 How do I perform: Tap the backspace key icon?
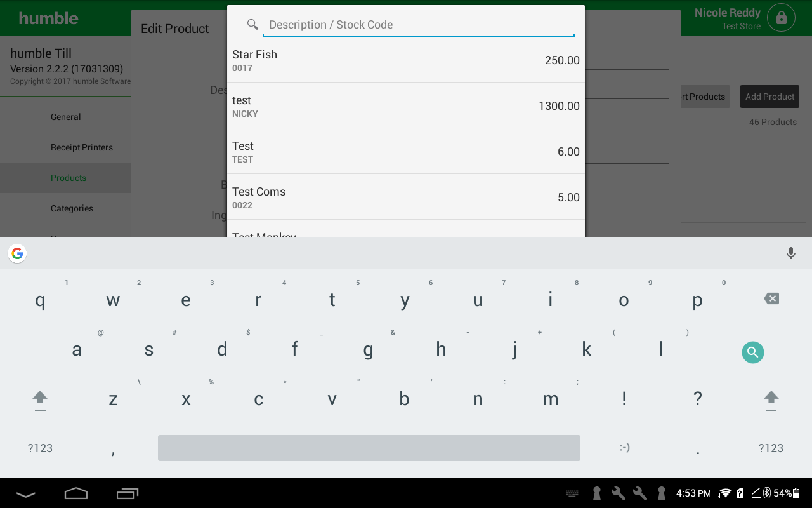coord(771,298)
